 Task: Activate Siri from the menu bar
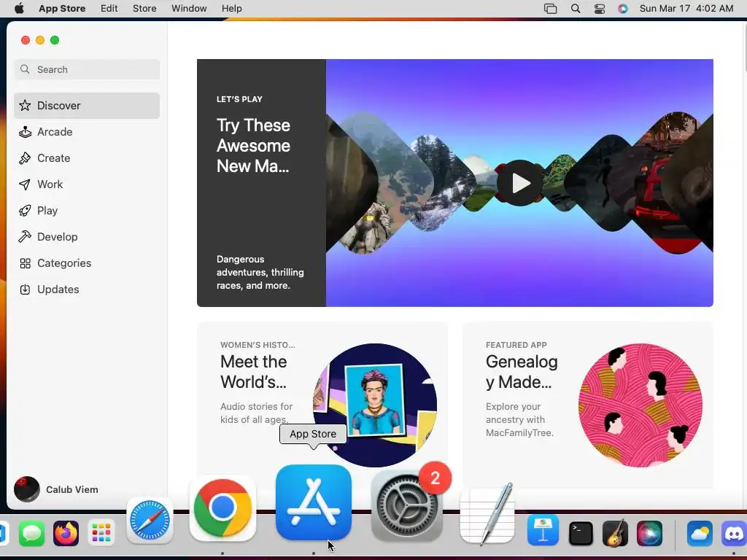tap(623, 9)
